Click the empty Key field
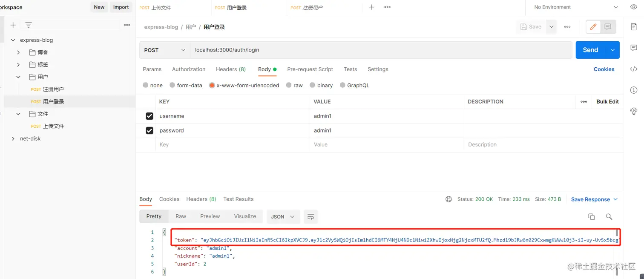This screenshot has height=279, width=644. pyautogui.click(x=233, y=144)
